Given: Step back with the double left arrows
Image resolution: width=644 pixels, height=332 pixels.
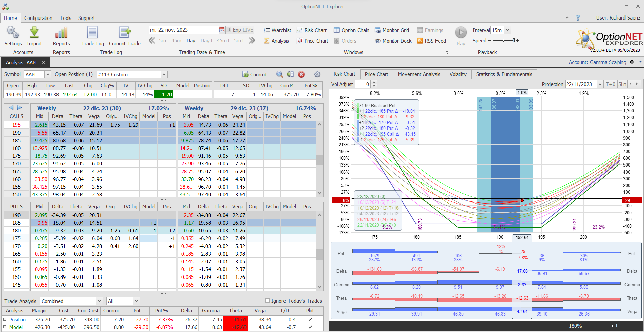Looking at the screenshot, I should [x=152, y=41].
